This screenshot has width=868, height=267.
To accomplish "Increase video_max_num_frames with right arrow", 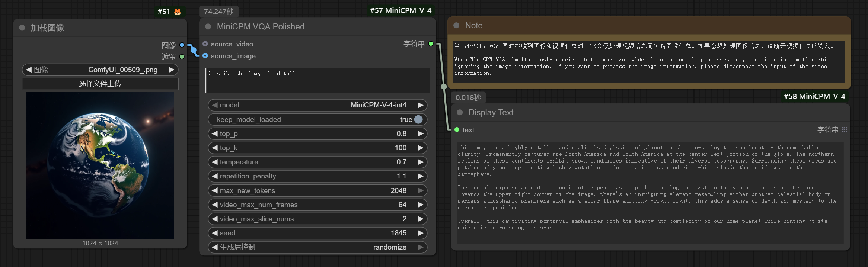I will tap(421, 205).
